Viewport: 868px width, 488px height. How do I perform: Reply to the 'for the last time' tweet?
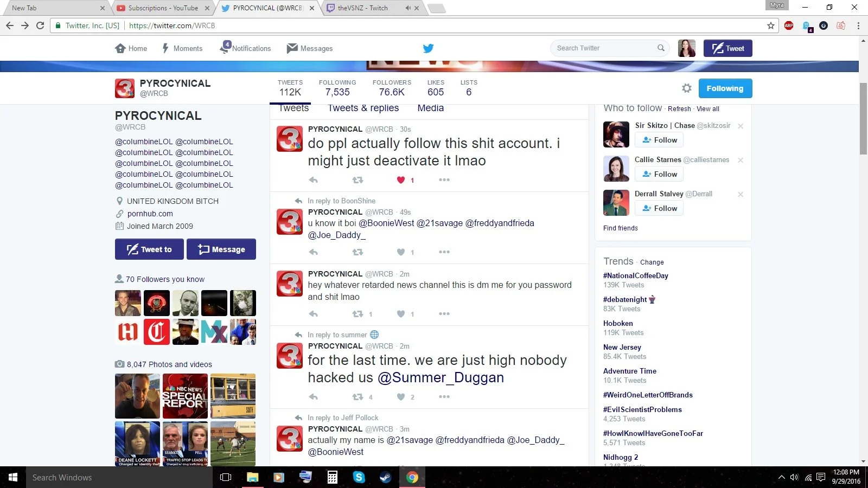(x=314, y=397)
